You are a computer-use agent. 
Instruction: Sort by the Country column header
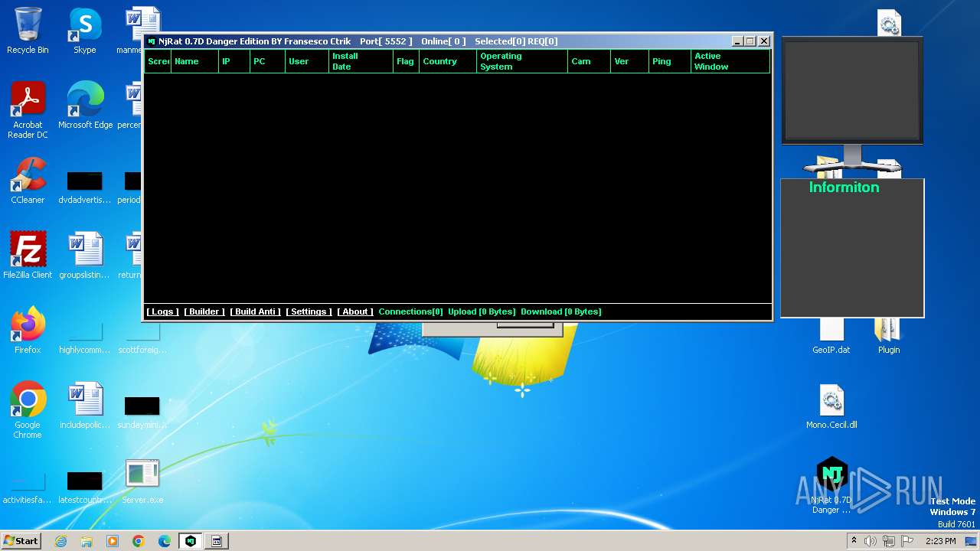click(448, 61)
